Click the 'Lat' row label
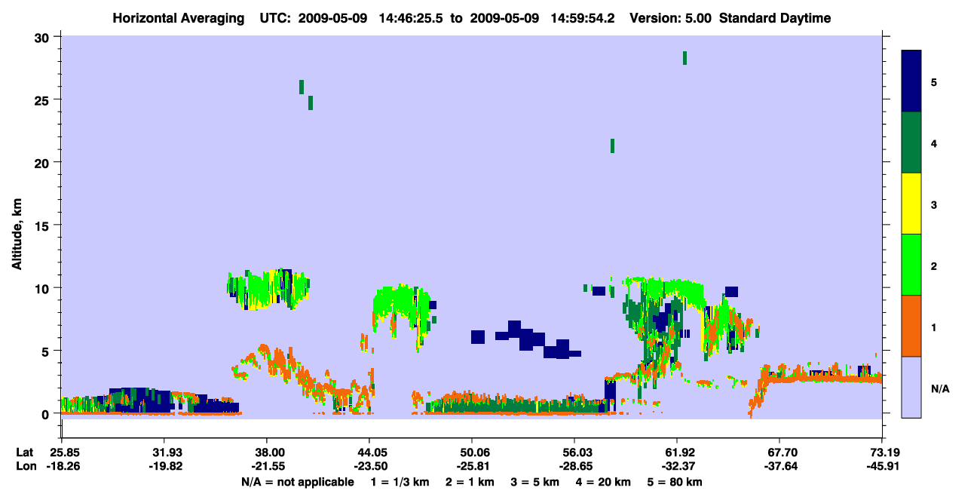Screen dimensions: 980x503 click(25, 452)
